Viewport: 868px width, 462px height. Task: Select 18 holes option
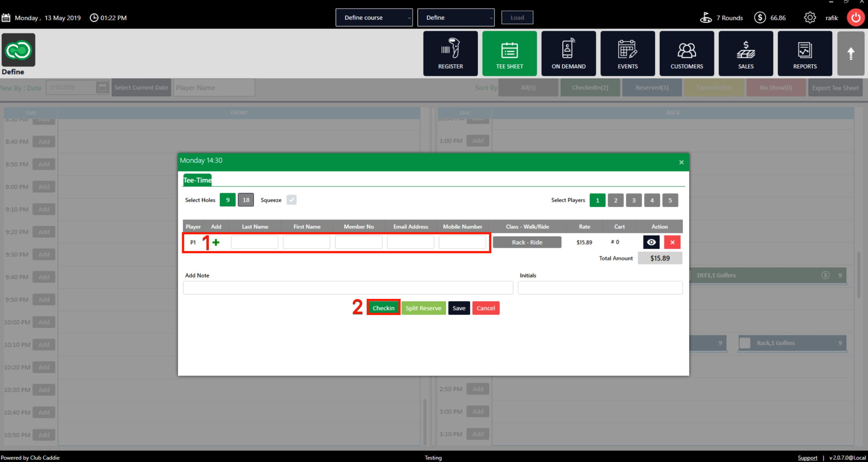tap(246, 200)
